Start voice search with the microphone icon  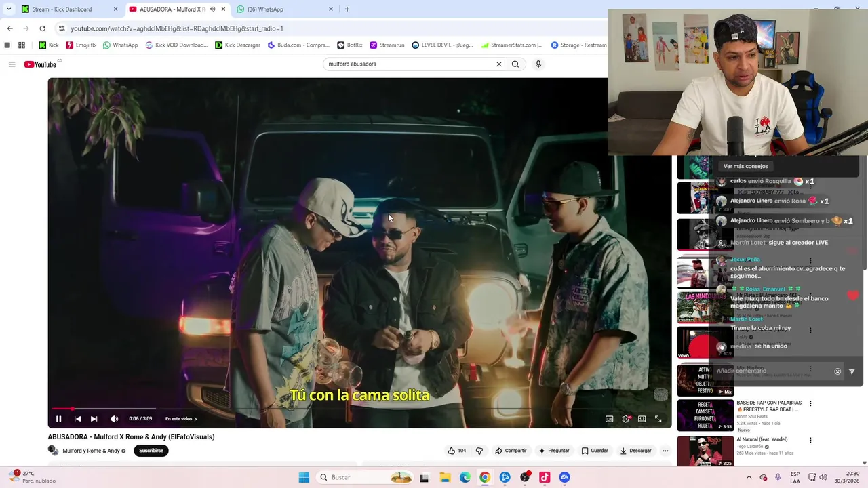pyautogui.click(x=538, y=64)
